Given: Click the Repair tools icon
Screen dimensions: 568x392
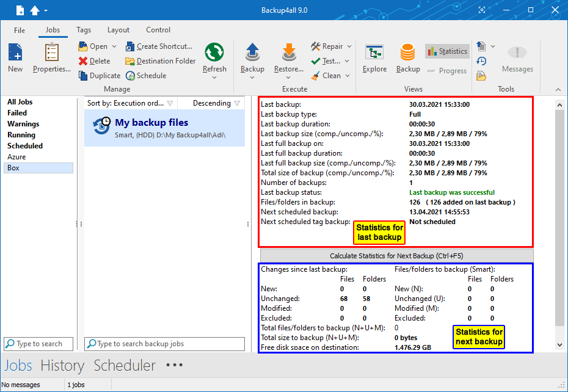Looking at the screenshot, I should tap(316, 46).
